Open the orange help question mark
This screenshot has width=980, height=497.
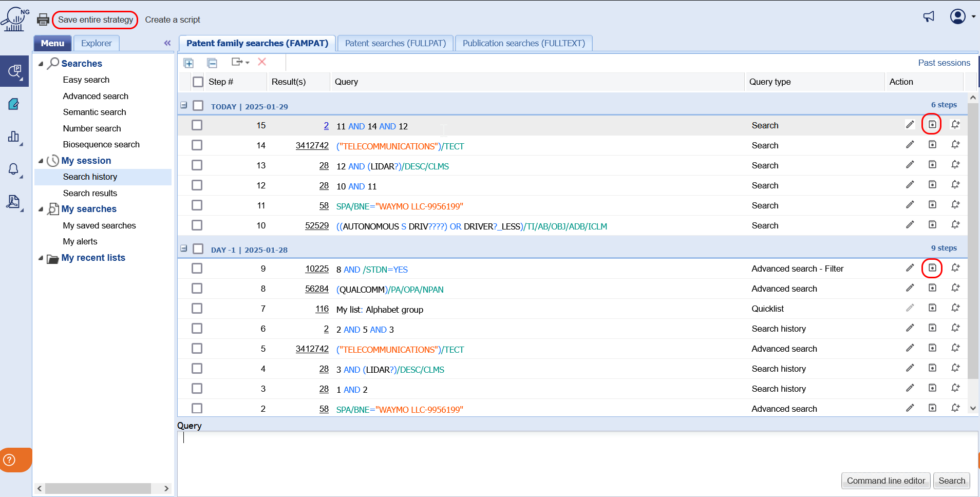point(10,460)
